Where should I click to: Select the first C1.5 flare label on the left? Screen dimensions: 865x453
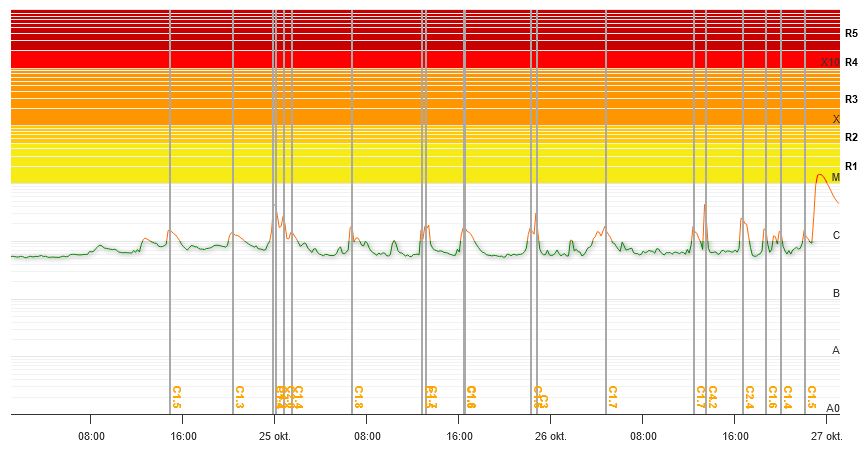click(x=176, y=397)
